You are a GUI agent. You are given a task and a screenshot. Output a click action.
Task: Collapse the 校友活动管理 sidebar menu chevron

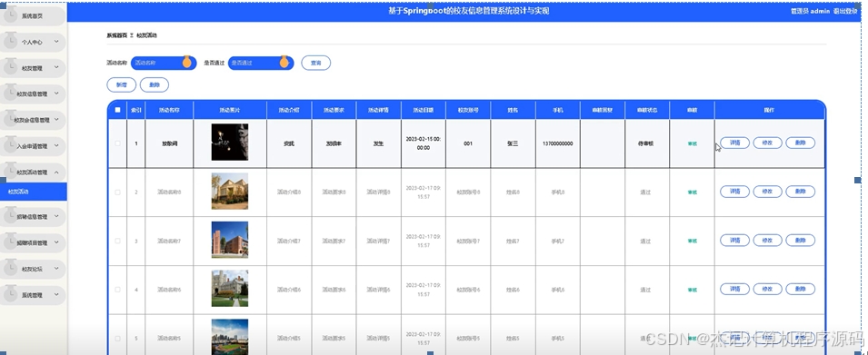[56, 172]
